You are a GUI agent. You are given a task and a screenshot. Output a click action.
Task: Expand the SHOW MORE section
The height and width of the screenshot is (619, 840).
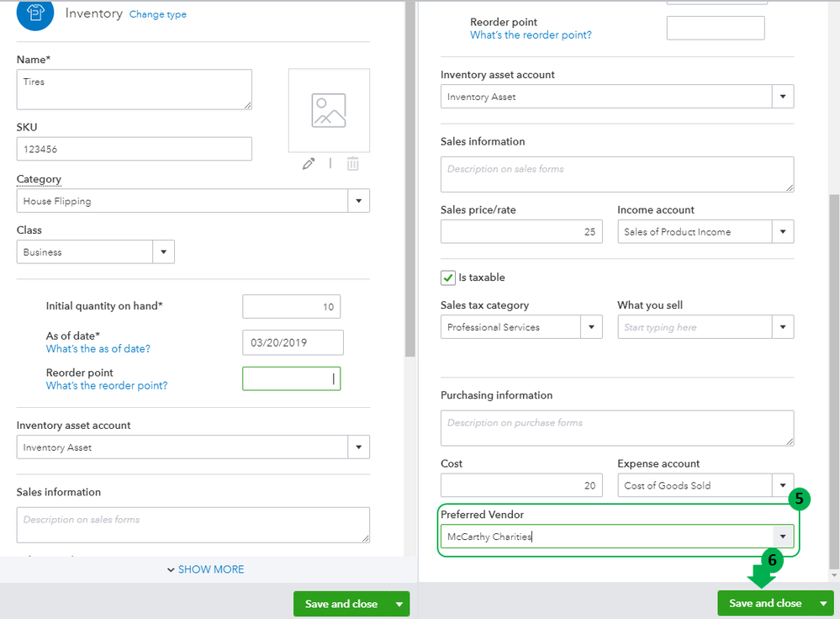(206, 569)
